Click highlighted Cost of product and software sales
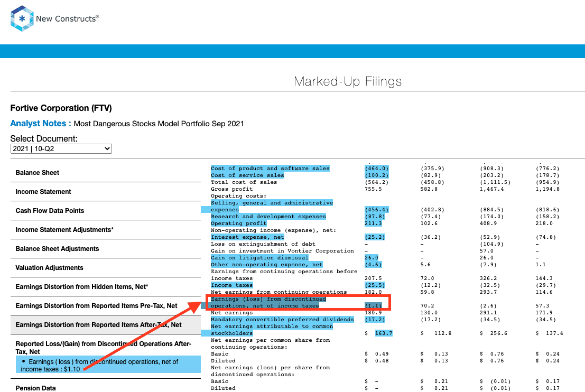585x392 pixels. pyautogui.click(x=270, y=169)
